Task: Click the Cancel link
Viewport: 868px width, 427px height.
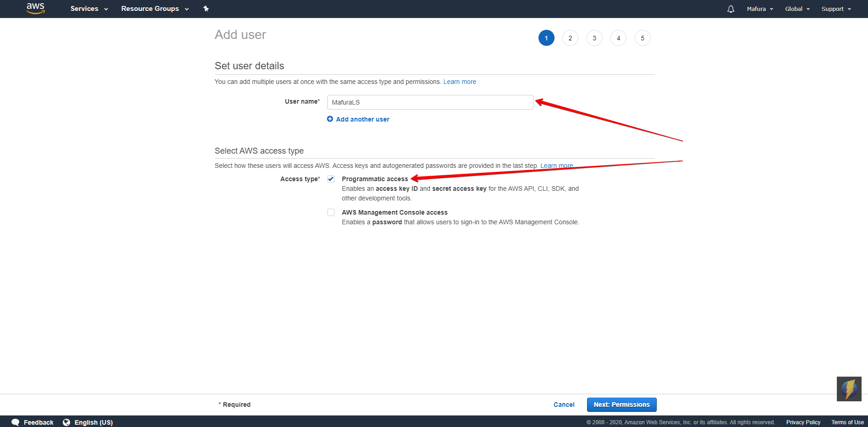Action: [x=564, y=405]
